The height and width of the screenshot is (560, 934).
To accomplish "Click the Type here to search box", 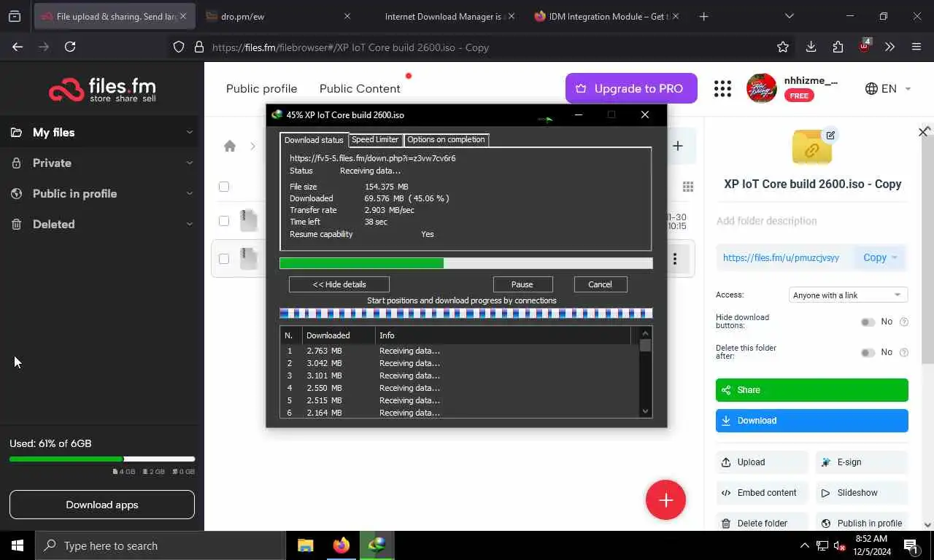I will coord(160,545).
